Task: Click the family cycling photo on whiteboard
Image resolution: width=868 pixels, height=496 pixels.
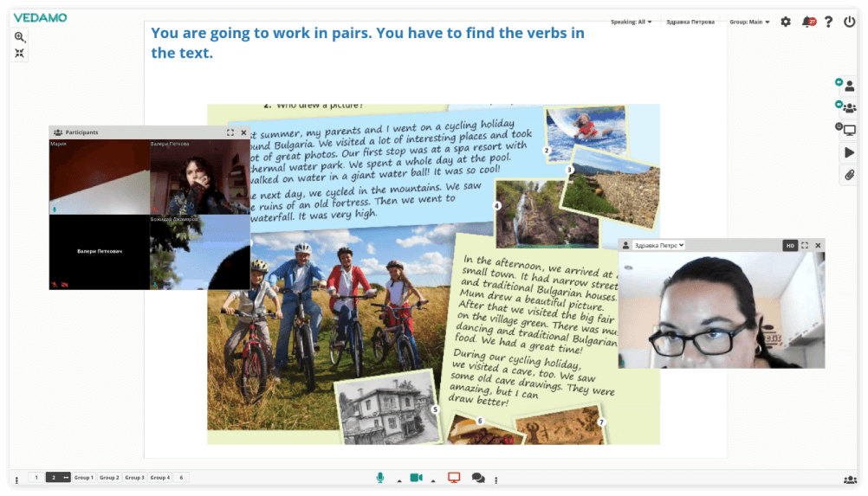Action: click(332, 326)
